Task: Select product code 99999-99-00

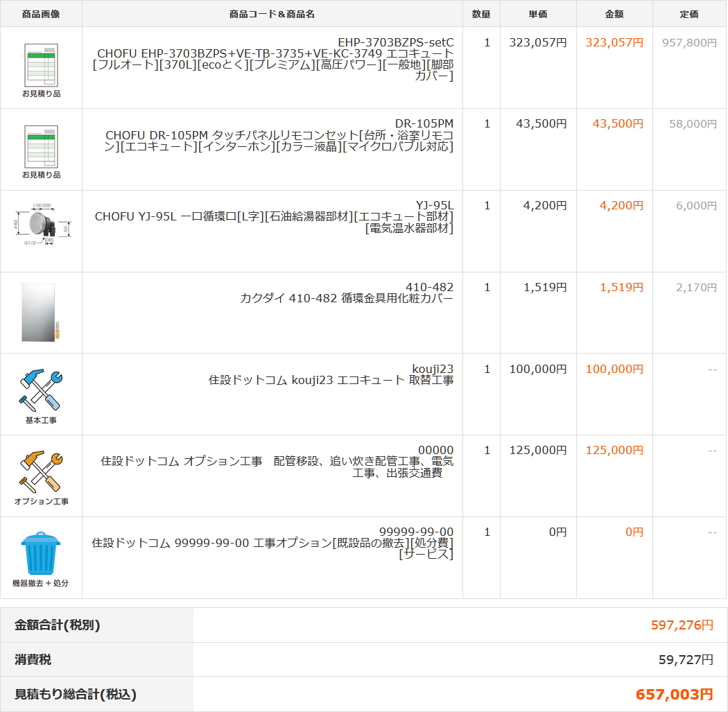Action: [416, 532]
